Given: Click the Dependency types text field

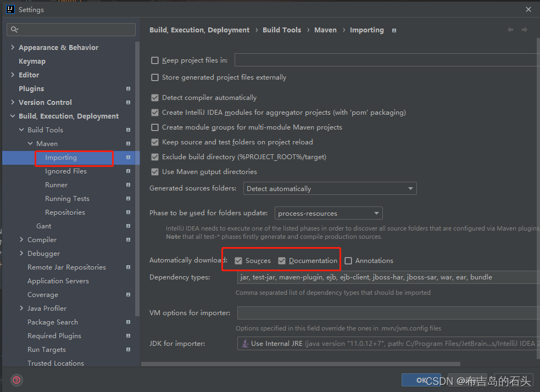Looking at the screenshot, I should 388,277.
